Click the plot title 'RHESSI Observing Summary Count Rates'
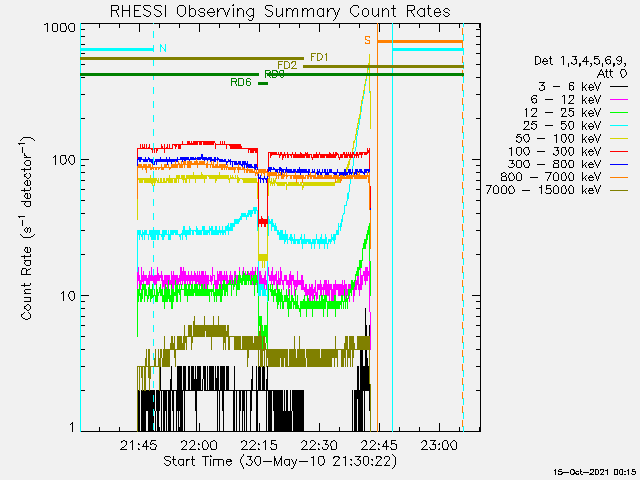 point(280,11)
